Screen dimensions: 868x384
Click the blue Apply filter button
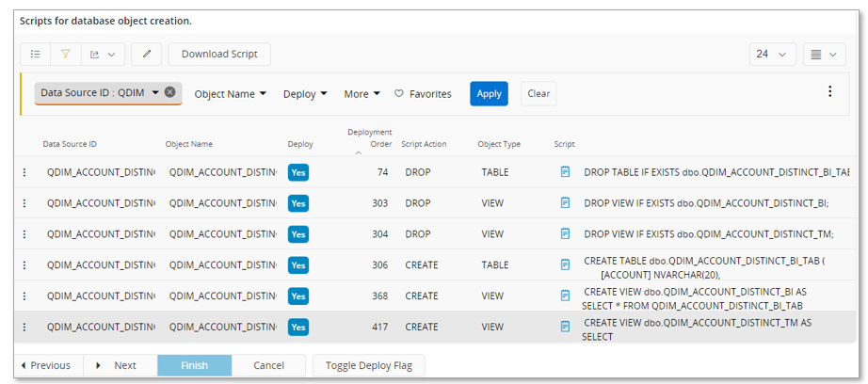point(489,94)
